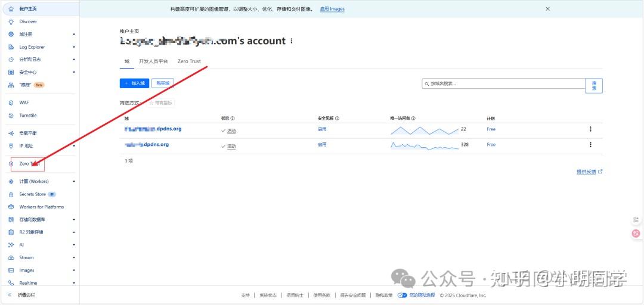Switch to the 开发人员平台 tab
Image resolution: width=644 pixels, height=305 pixels.
[x=154, y=61]
